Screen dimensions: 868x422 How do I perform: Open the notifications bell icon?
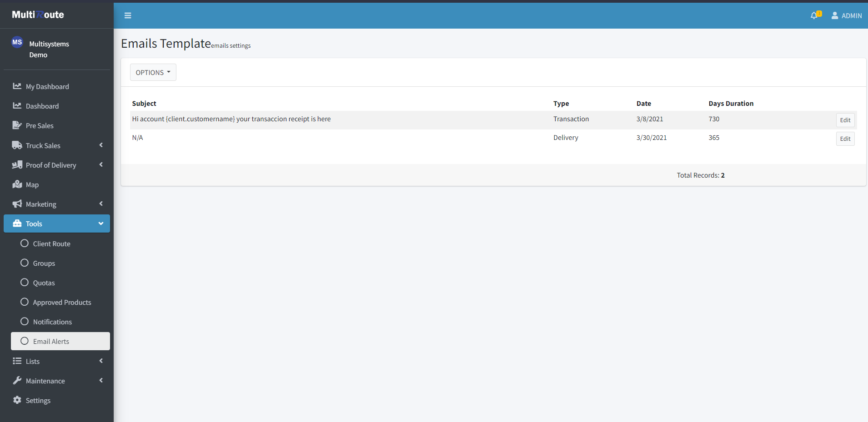pyautogui.click(x=814, y=15)
